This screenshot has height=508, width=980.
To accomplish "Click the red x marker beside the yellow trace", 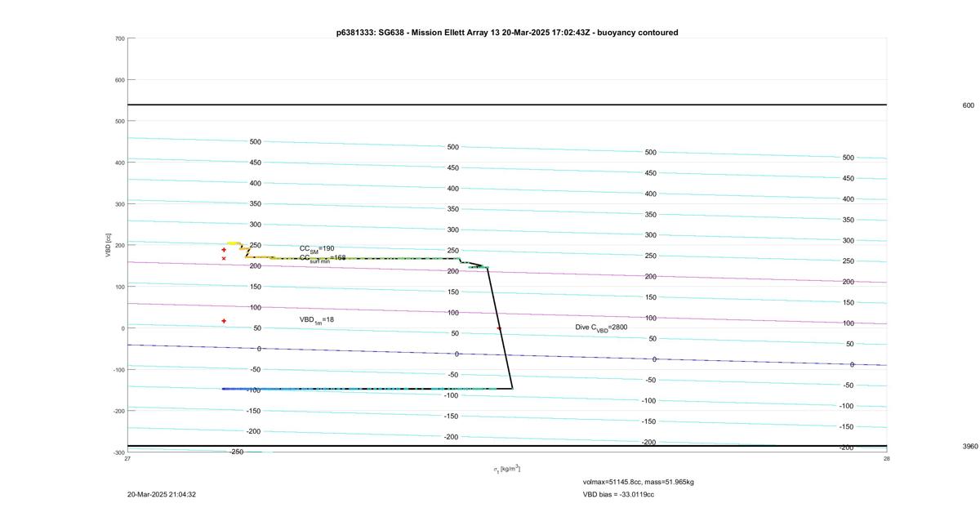I will [224, 259].
